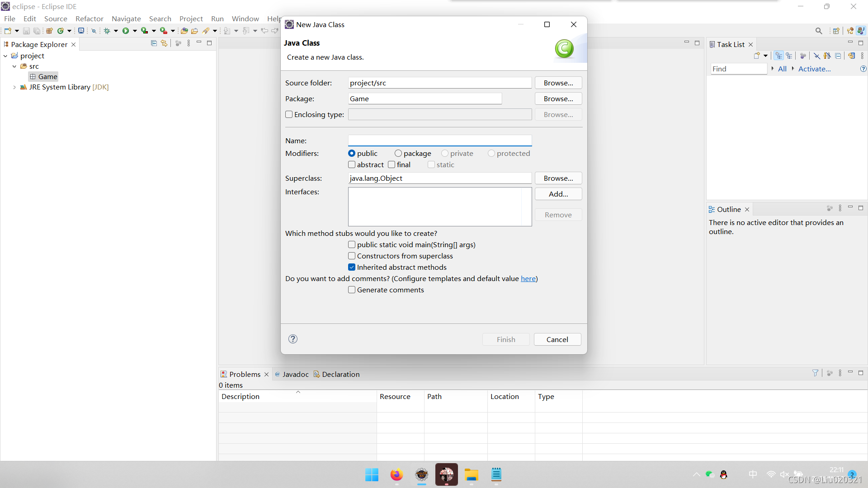The width and height of the screenshot is (868, 488).
Task: Open the dialog help question mark icon
Action: 293,339
